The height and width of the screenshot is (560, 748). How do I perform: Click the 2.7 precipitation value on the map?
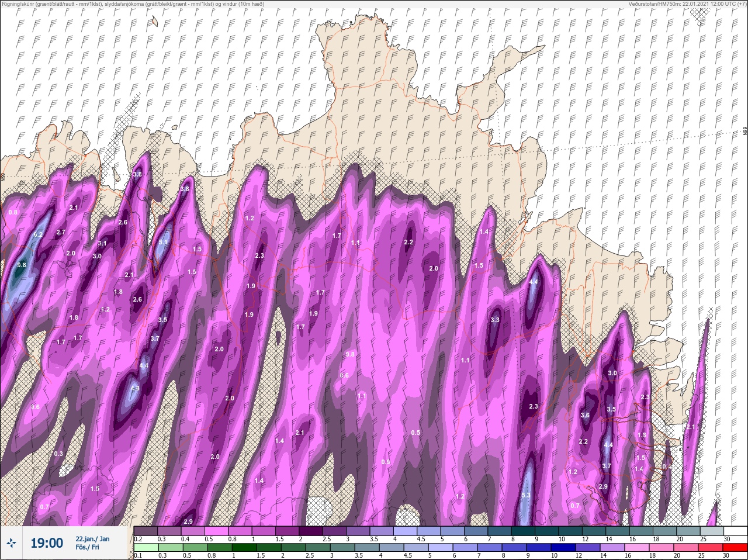coord(61,232)
